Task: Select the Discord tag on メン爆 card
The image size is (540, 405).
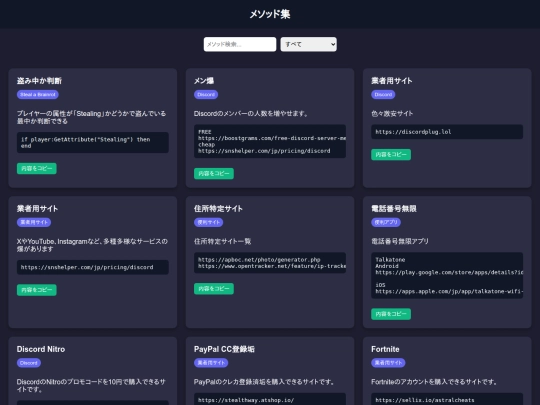Action: click(x=206, y=94)
